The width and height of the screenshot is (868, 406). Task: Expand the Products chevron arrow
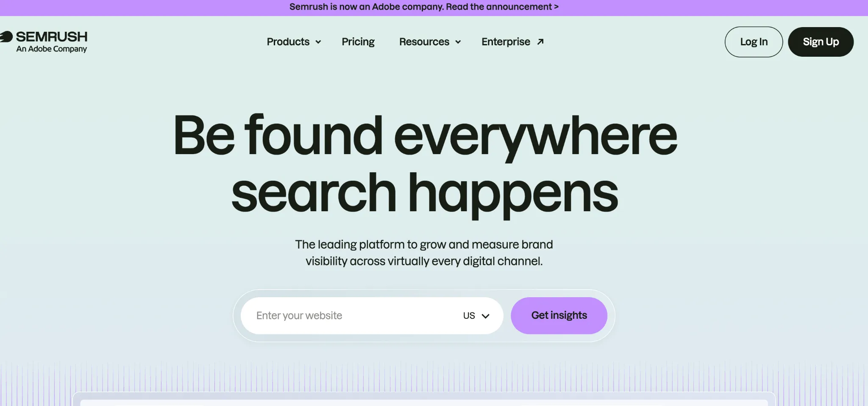(318, 42)
